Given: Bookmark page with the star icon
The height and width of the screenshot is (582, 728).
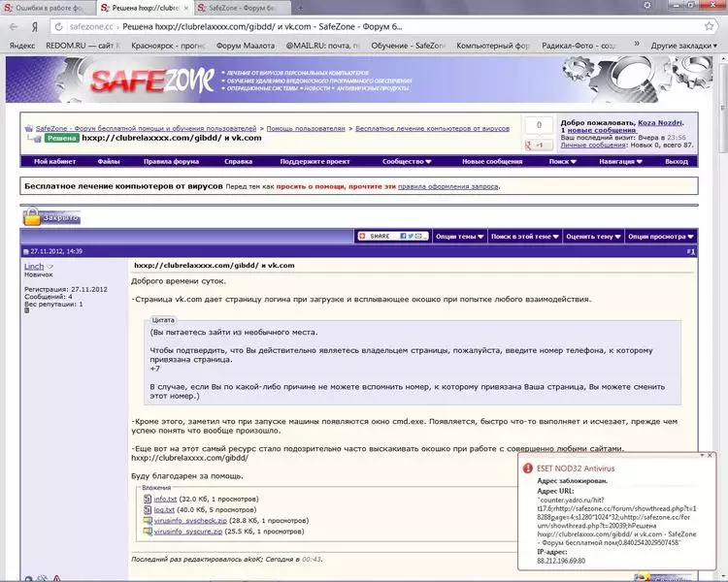Looking at the screenshot, I should point(709,26).
